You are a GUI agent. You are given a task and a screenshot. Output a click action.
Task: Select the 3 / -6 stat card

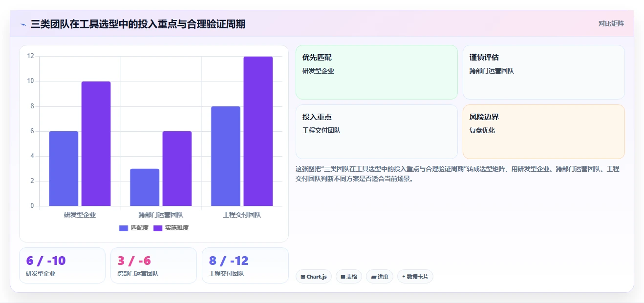click(153, 265)
